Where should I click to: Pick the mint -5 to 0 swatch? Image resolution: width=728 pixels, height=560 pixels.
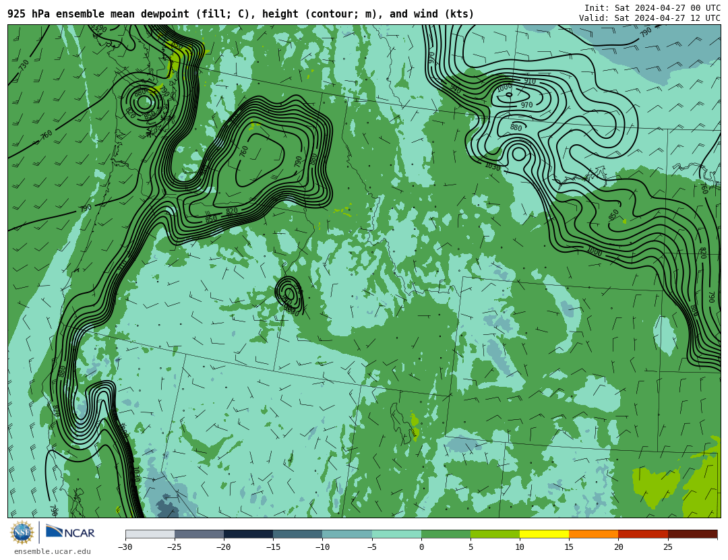click(x=396, y=534)
